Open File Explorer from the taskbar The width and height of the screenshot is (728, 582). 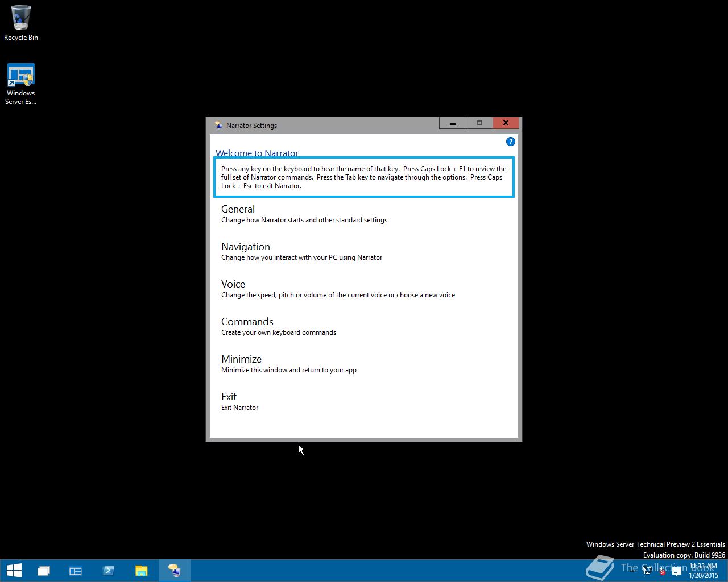[141, 571]
